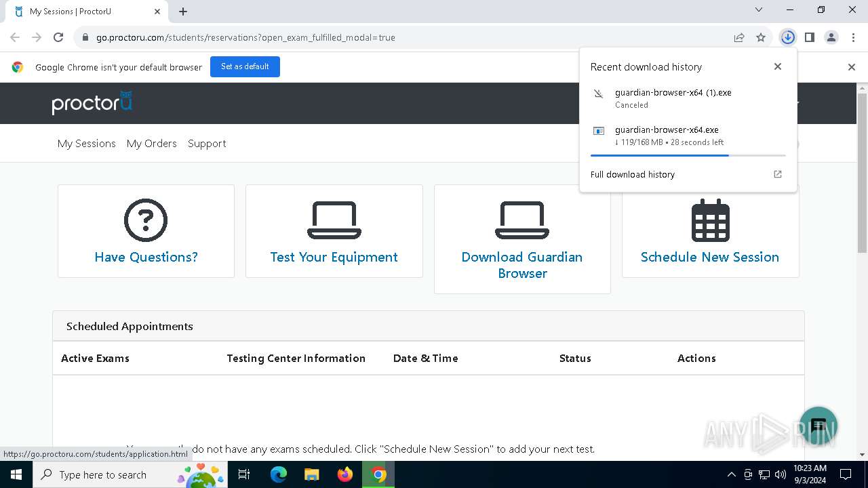Click the Test Your Equipment laptop icon

[334, 220]
